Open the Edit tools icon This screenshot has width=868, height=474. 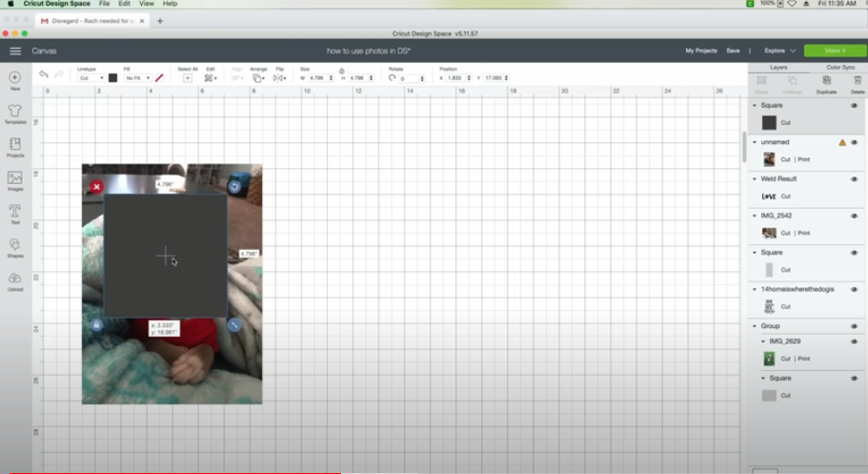[210, 78]
